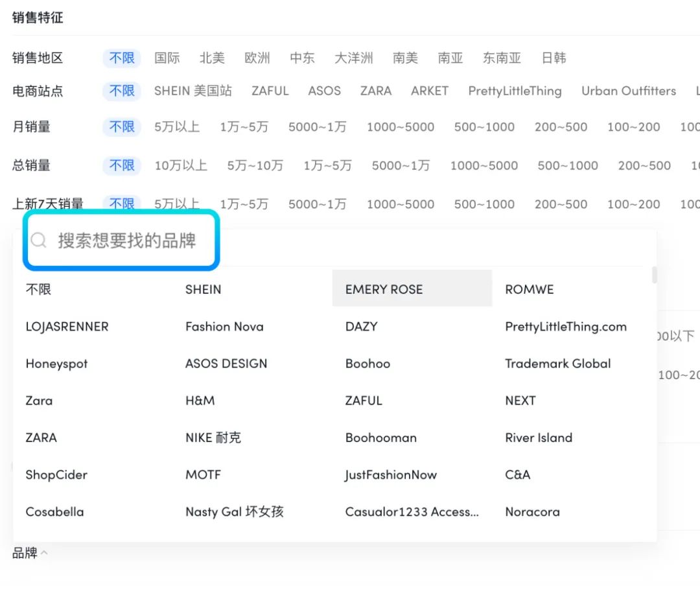The width and height of the screenshot is (700, 599).
Task: Filter sales region by 欧洲
Action: [x=257, y=58]
